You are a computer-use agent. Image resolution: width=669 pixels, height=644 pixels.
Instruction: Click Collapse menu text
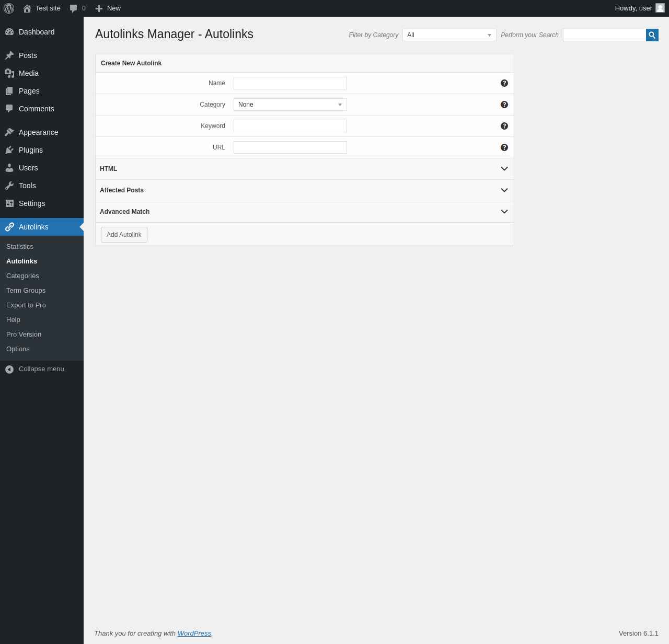pos(41,369)
